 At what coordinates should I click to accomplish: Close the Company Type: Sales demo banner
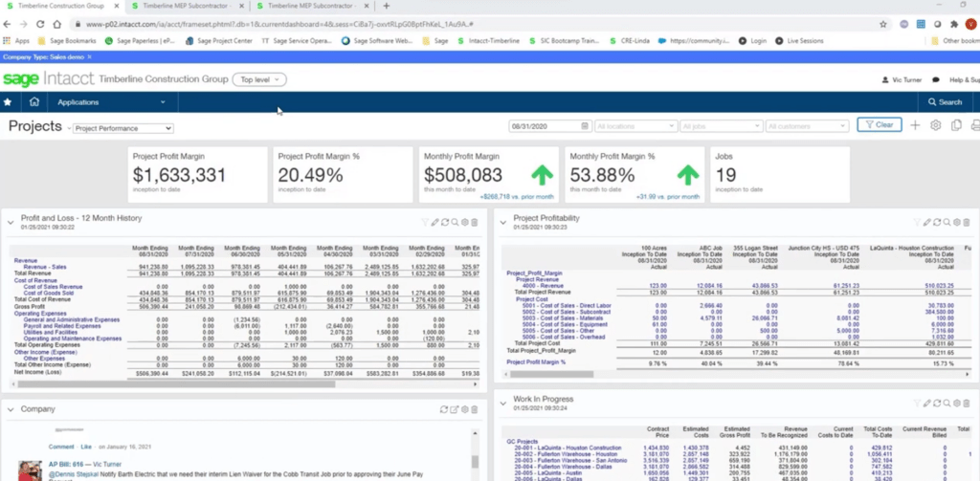pyautogui.click(x=89, y=56)
